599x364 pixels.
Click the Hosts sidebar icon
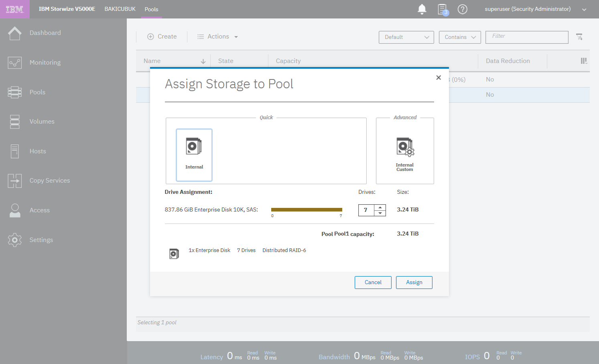click(x=15, y=151)
